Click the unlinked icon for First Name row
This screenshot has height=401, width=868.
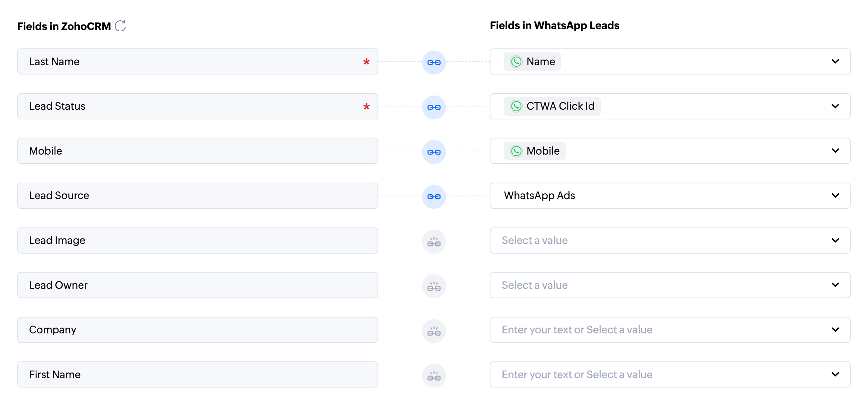point(434,376)
